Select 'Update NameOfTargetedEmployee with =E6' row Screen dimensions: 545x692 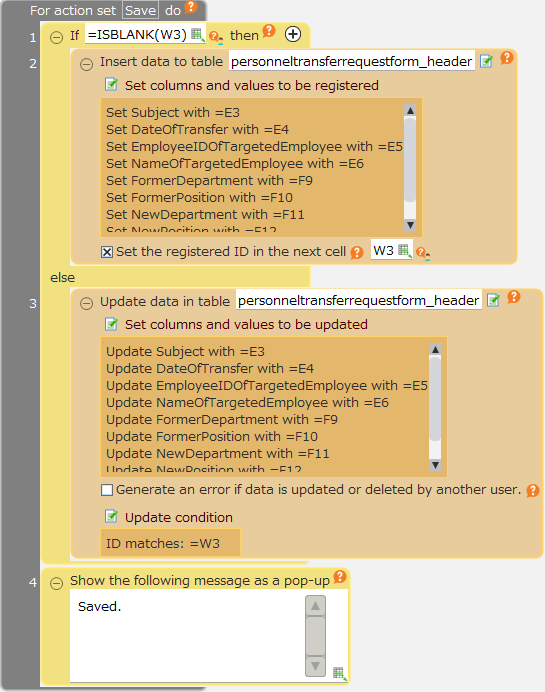[247, 402]
